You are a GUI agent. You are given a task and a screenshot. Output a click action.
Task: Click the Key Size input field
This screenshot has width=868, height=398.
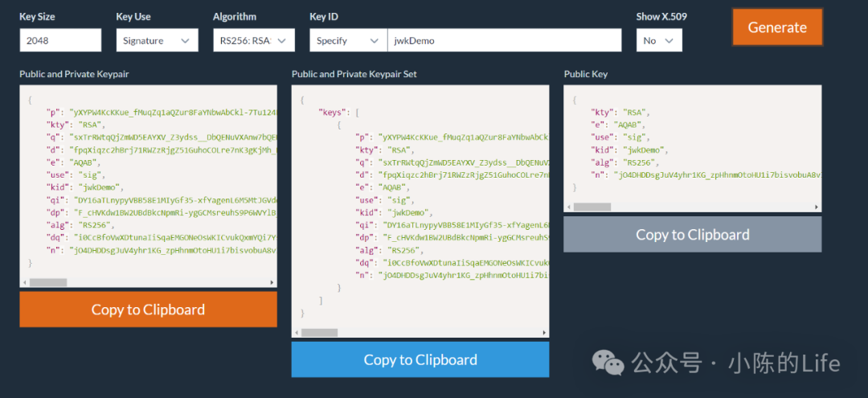(60, 40)
